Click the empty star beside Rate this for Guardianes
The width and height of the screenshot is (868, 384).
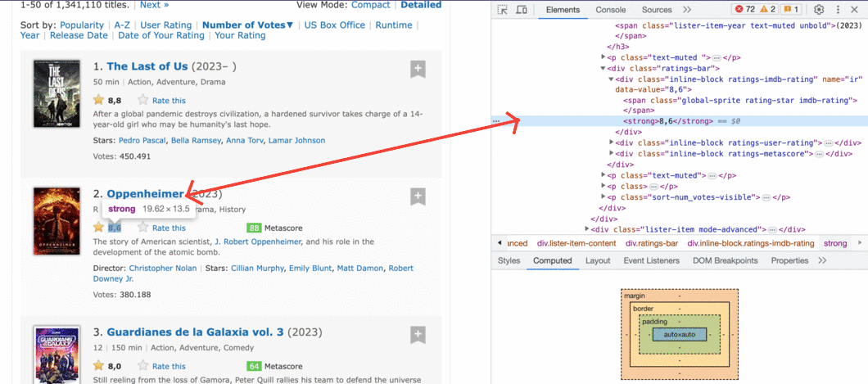(142, 366)
